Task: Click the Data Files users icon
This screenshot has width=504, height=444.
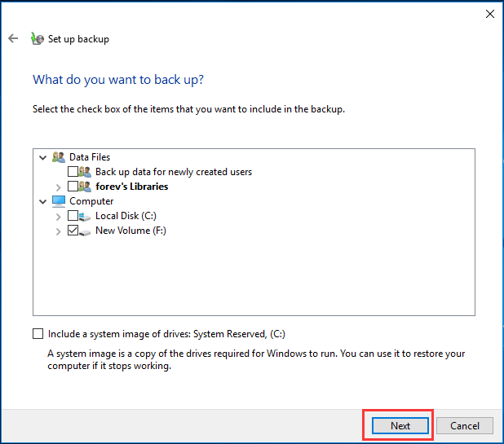Action: tap(58, 157)
